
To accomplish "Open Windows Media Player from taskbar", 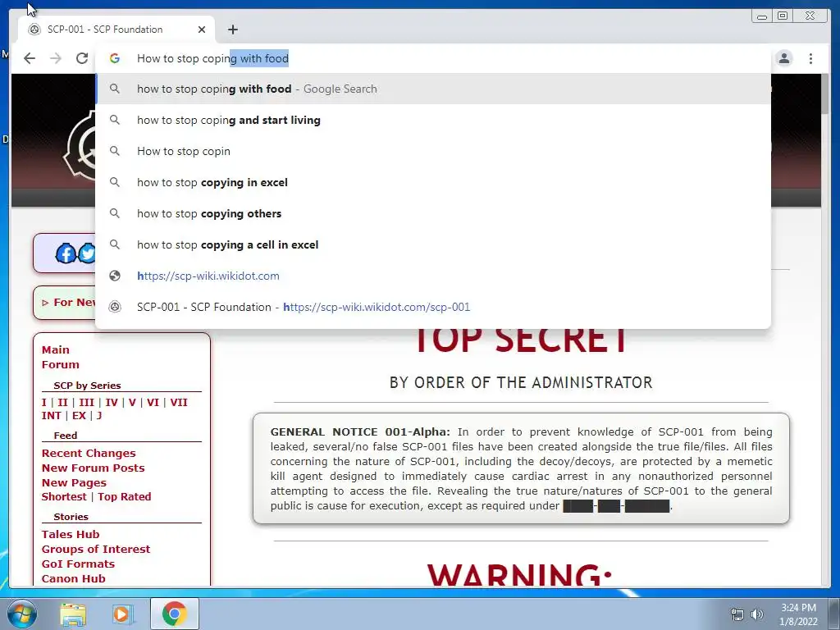I will pyautogui.click(x=123, y=614).
